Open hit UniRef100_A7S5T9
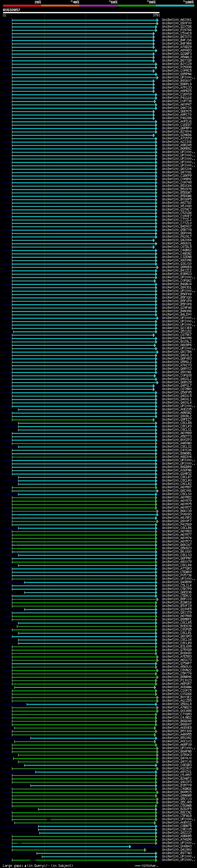 click(177, 139)
